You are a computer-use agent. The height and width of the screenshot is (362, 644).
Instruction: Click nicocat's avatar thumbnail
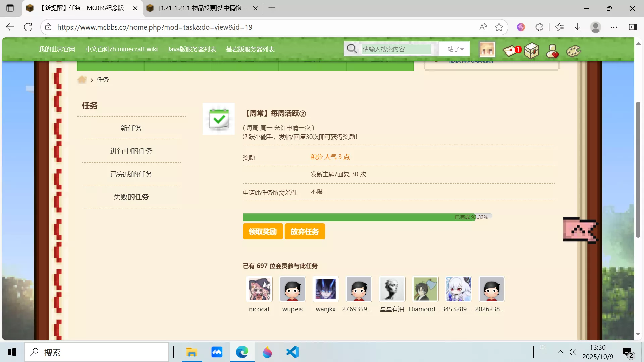tap(259, 289)
